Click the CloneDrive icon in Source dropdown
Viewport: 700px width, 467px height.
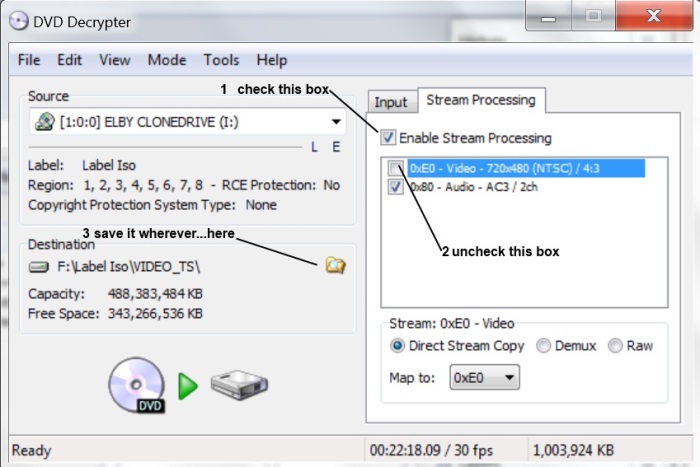click(x=45, y=122)
